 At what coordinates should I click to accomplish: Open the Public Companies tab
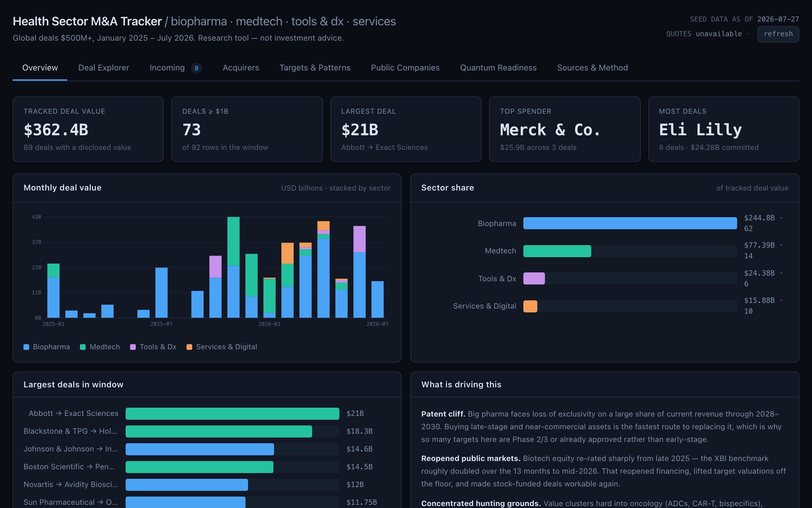coord(405,68)
